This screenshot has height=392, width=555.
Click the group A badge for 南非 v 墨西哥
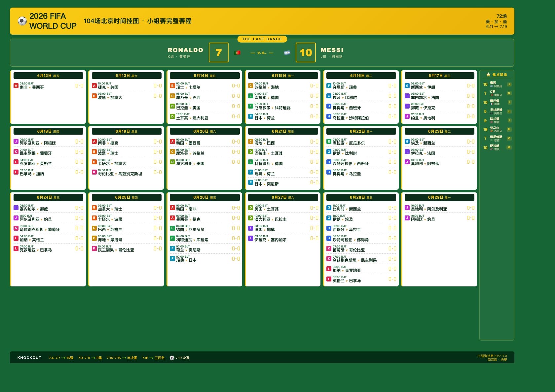point(16,86)
